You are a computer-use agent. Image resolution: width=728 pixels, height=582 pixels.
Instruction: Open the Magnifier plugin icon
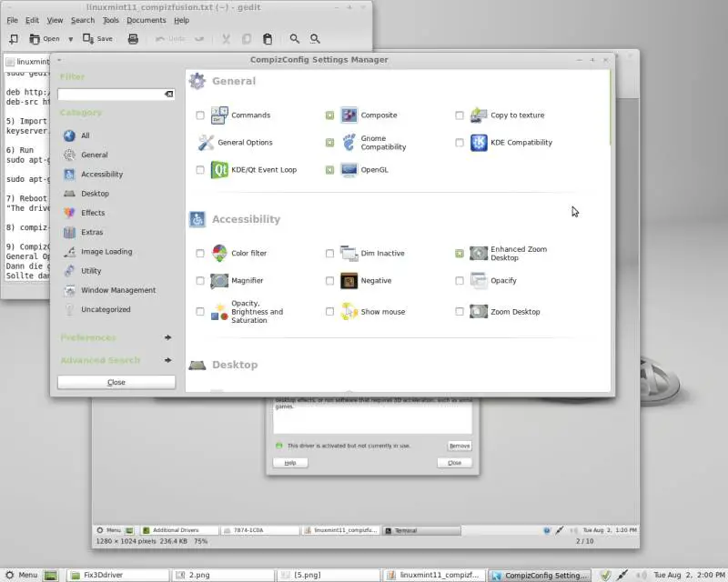(x=219, y=281)
